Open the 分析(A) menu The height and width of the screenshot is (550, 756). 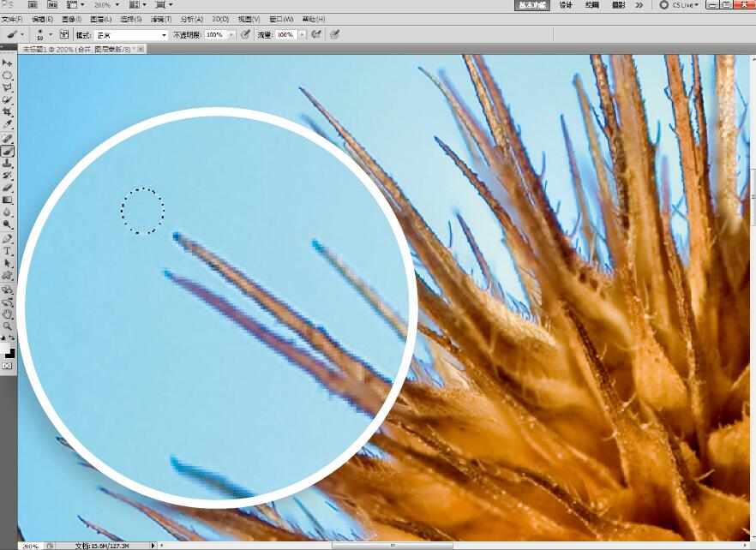[192, 20]
